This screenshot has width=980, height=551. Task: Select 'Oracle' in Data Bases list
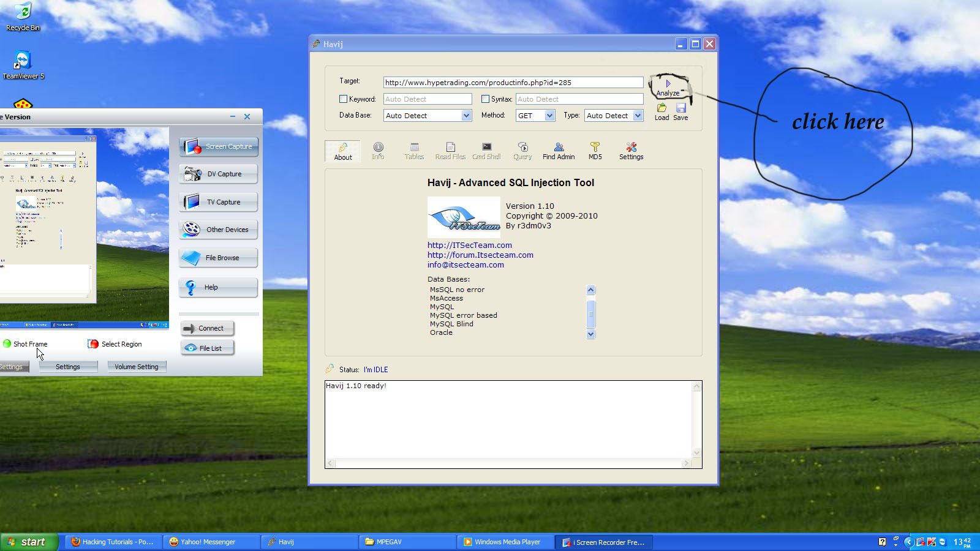[x=441, y=333]
